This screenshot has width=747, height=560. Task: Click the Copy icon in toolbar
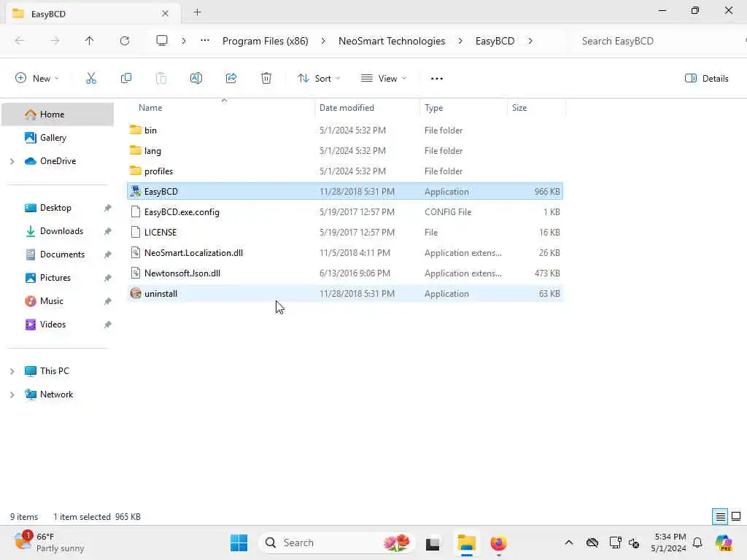tap(125, 79)
